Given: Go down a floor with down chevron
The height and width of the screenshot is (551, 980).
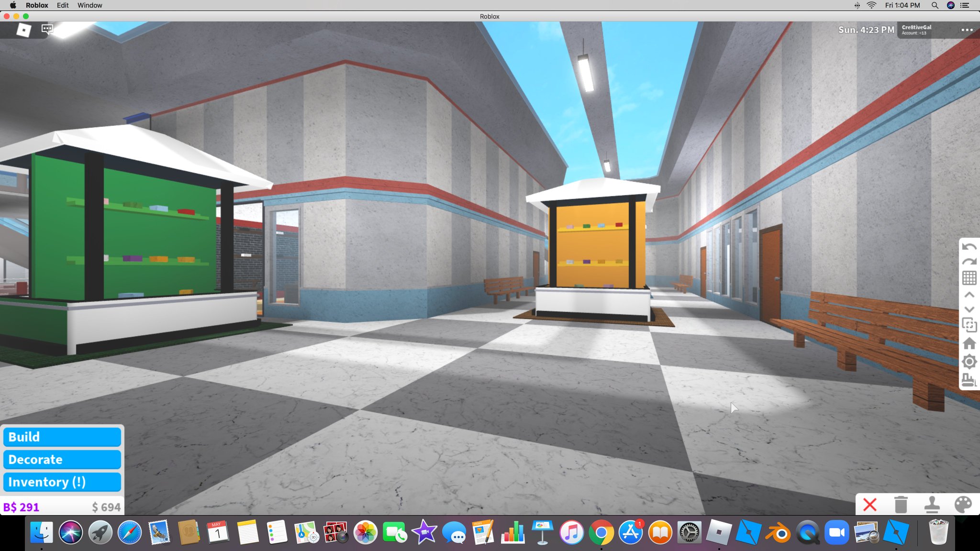Looking at the screenshot, I should click(x=969, y=309).
